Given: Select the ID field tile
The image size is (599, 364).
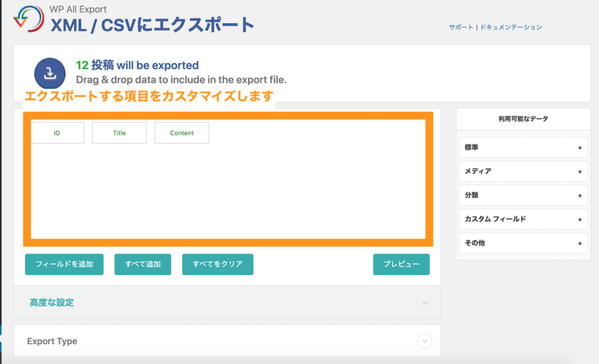Looking at the screenshot, I should point(57,133).
